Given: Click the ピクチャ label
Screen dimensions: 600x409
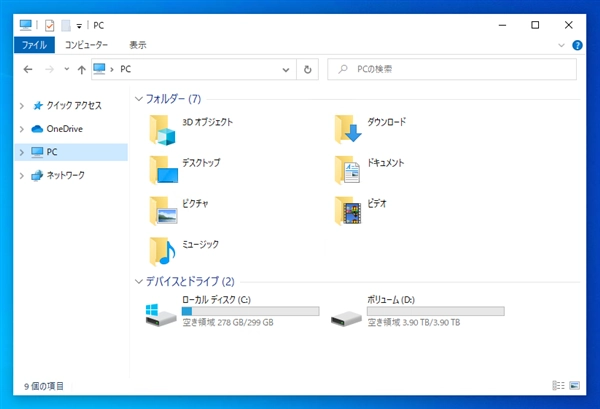Looking at the screenshot, I should [x=195, y=204].
